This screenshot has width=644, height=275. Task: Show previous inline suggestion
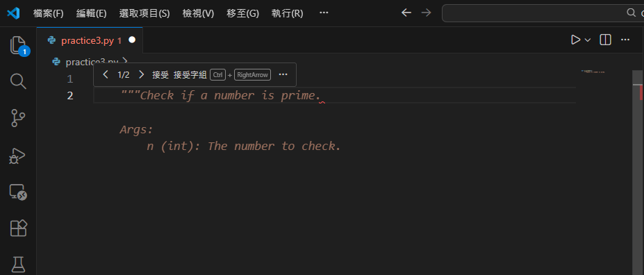(106, 74)
